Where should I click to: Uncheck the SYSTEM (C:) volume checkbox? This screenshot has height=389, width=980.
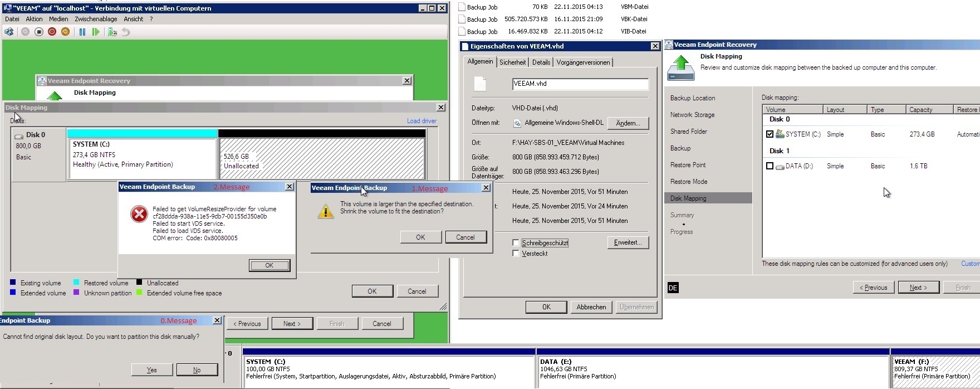coord(770,134)
